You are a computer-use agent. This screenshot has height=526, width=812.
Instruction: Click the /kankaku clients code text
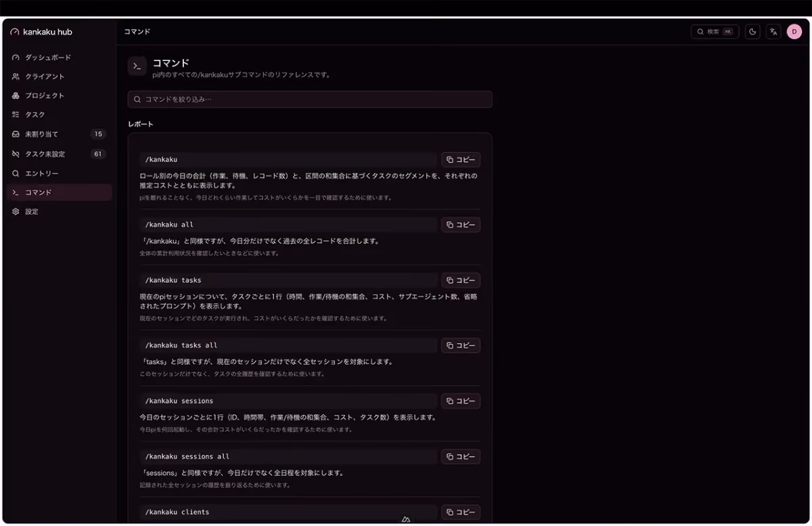click(177, 512)
